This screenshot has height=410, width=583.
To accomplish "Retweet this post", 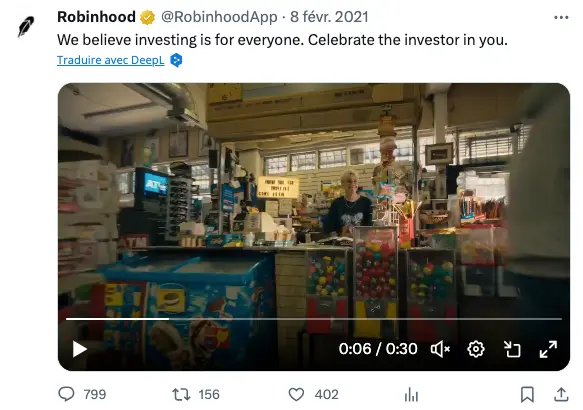I will point(181,394).
